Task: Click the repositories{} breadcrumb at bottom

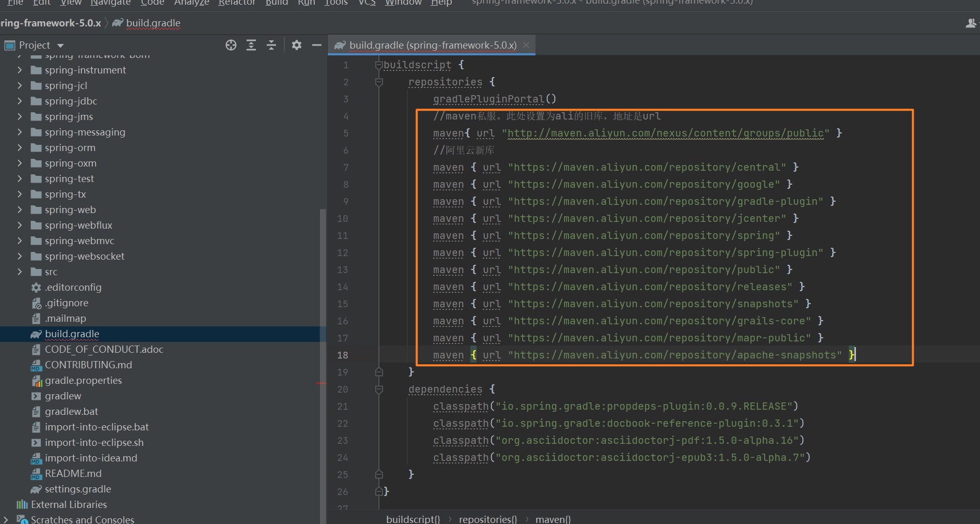Action: click(x=487, y=519)
